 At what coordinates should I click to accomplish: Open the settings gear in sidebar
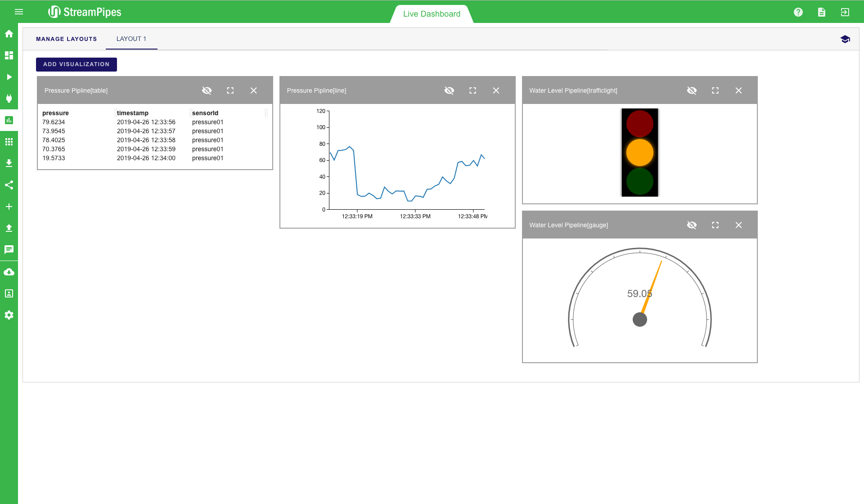(9, 315)
